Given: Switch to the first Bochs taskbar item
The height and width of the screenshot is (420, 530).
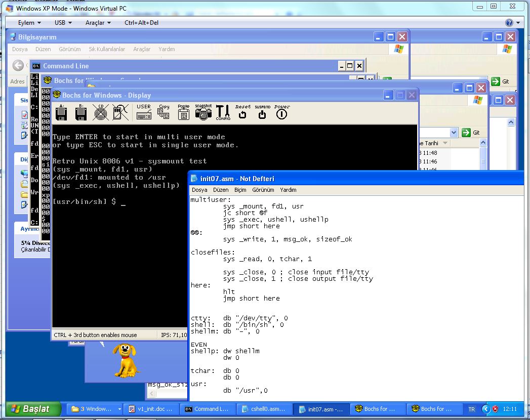Looking at the screenshot, I should 377,409.
